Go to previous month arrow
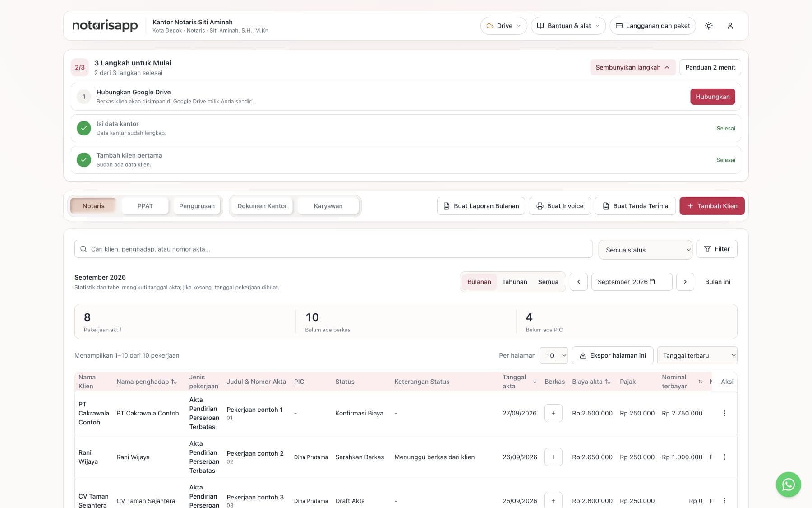812x508 pixels. [578, 282]
